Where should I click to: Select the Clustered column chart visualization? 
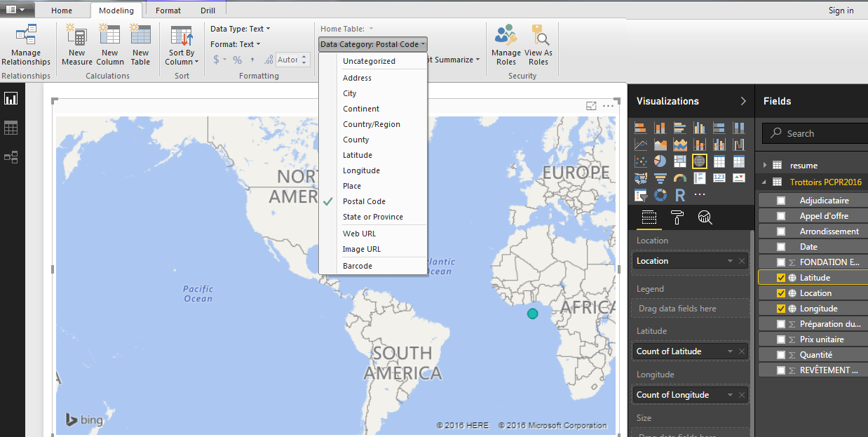pos(700,128)
